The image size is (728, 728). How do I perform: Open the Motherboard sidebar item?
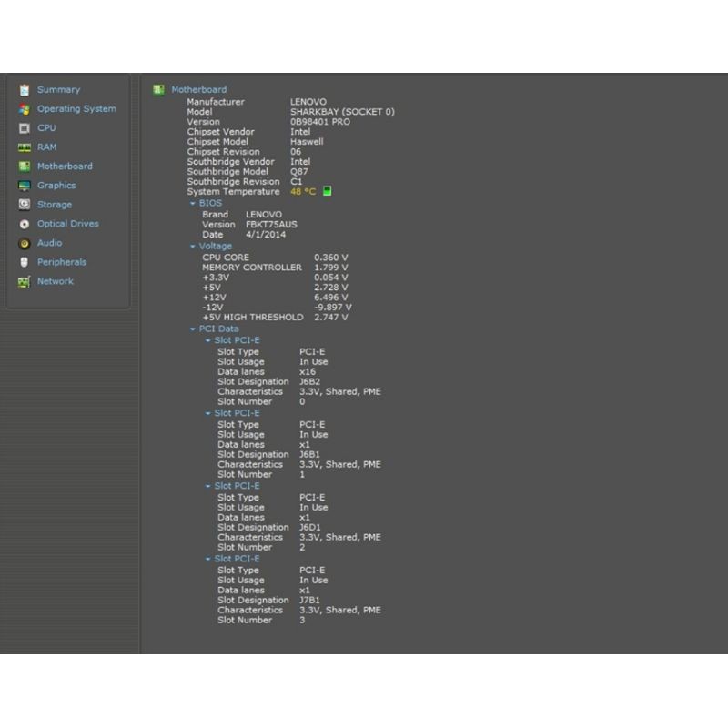pyautogui.click(x=65, y=167)
